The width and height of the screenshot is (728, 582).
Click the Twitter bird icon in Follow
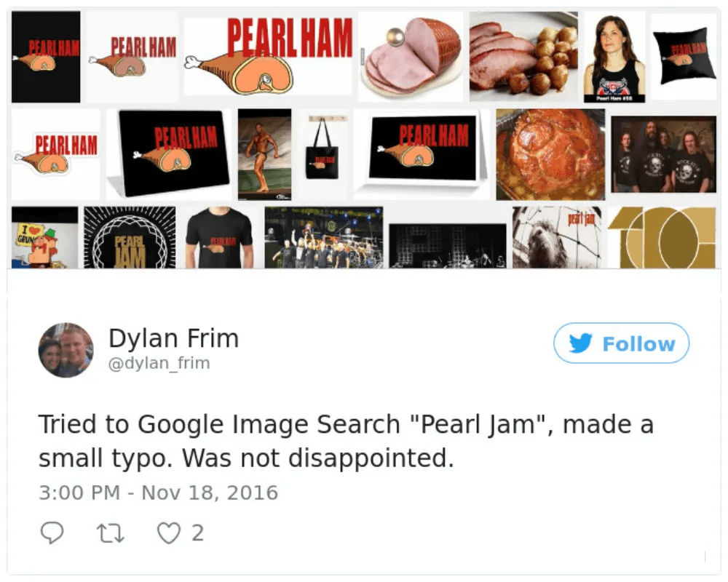click(x=580, y=343)
